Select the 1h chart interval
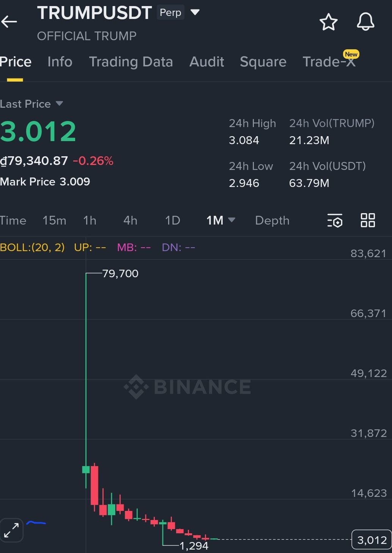 coord(90,220)
